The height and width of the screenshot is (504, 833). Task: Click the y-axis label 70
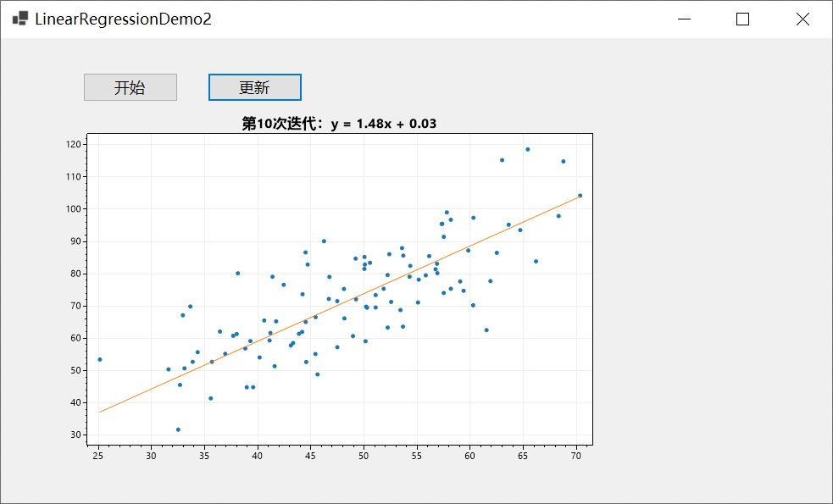(x=75, y=306)
